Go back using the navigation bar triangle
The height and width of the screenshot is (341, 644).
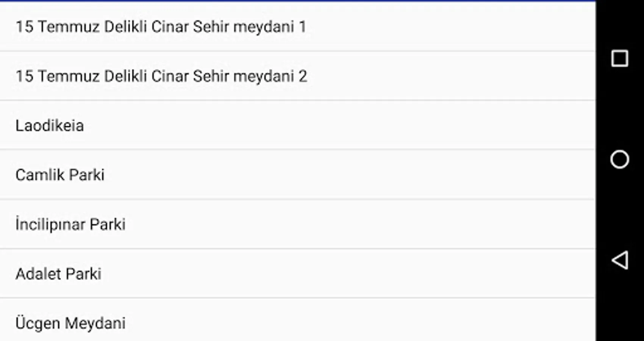(x=620, y=260)
